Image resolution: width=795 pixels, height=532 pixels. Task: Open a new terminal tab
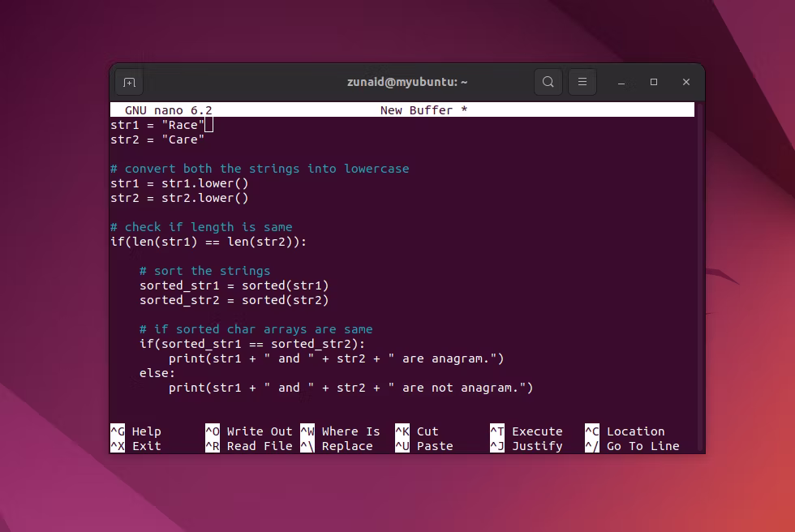coord(128,82)
